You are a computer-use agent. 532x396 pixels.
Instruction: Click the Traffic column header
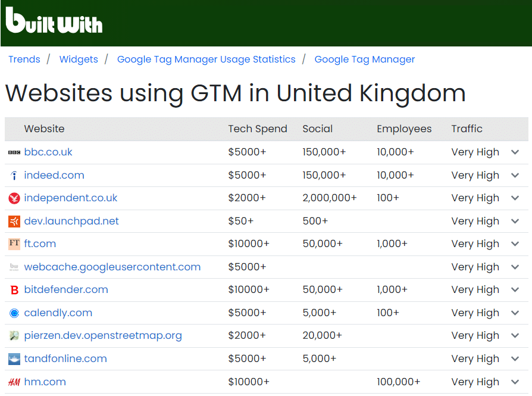[x=467, y=129]
